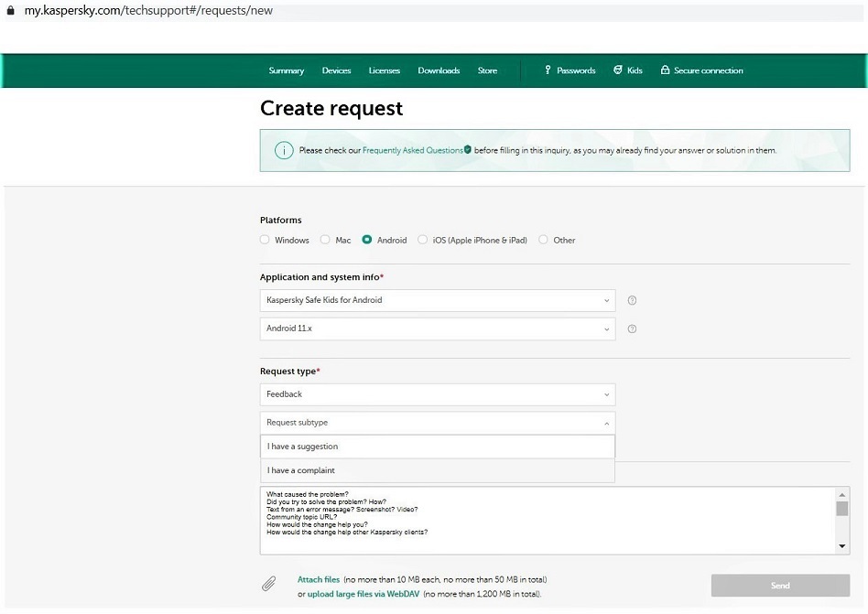Click the browser address bar padlock icon
This screenshot has width=868, height=614.
[x=11, y=11]
